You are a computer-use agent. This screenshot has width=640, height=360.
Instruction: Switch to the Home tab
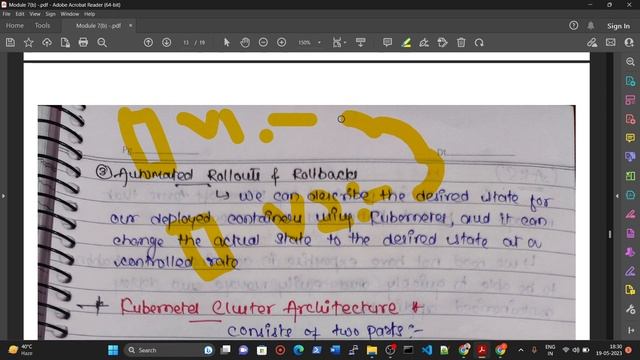coord(15,26)
